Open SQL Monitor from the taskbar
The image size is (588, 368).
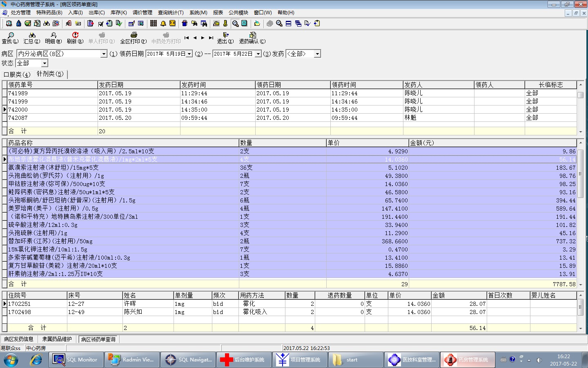(76, 360)
